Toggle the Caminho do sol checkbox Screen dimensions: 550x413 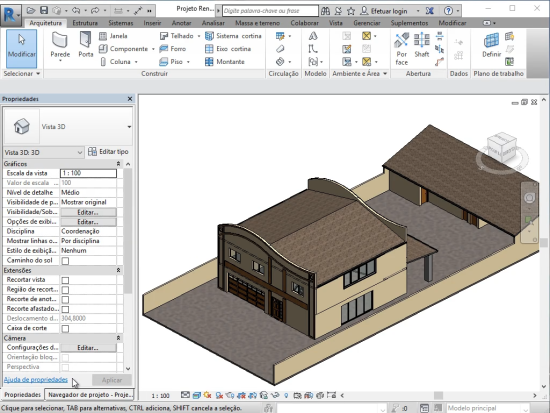[65, 261]
